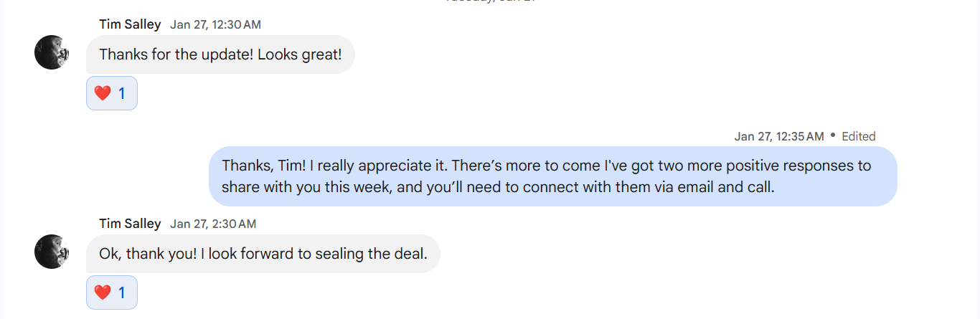The height and width of the screenshot is (319, 980).
Task: Open Tim Salley name above the 12:30 AM message
Action: [130, 24]
